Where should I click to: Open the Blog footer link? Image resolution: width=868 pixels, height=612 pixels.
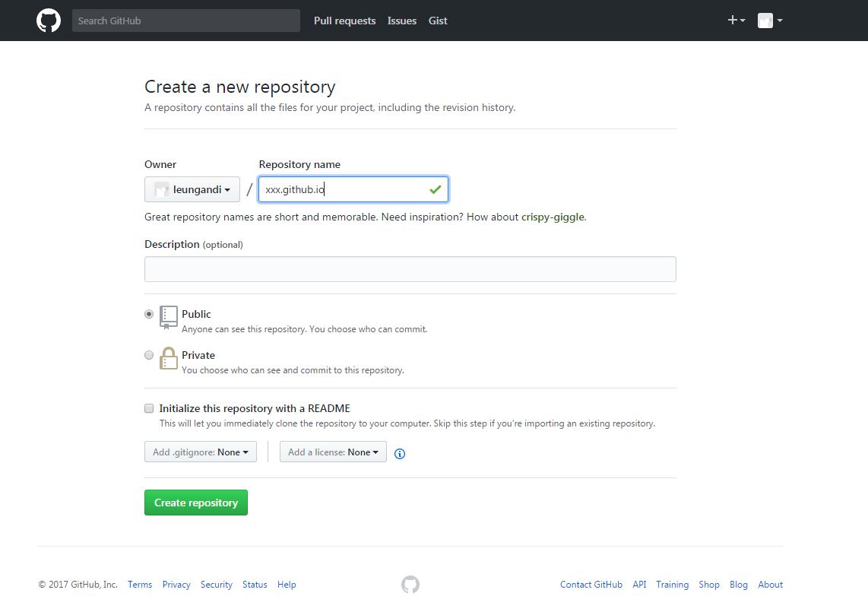[x=739, y=585]
